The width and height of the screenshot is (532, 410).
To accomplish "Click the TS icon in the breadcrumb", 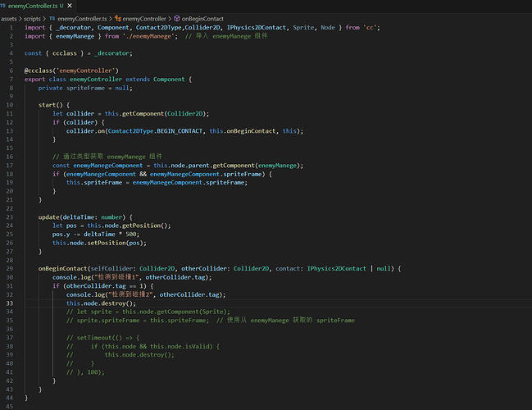I will (52, 18).
